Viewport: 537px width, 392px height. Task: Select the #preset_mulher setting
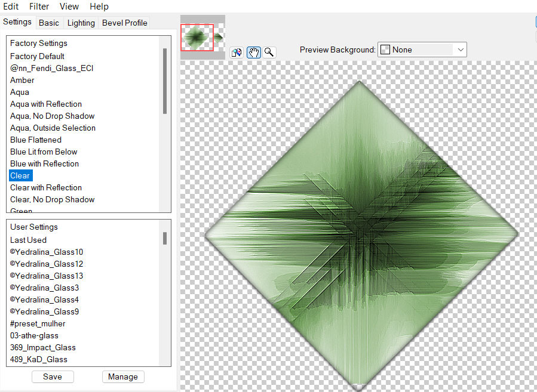(x=38, y=324)
